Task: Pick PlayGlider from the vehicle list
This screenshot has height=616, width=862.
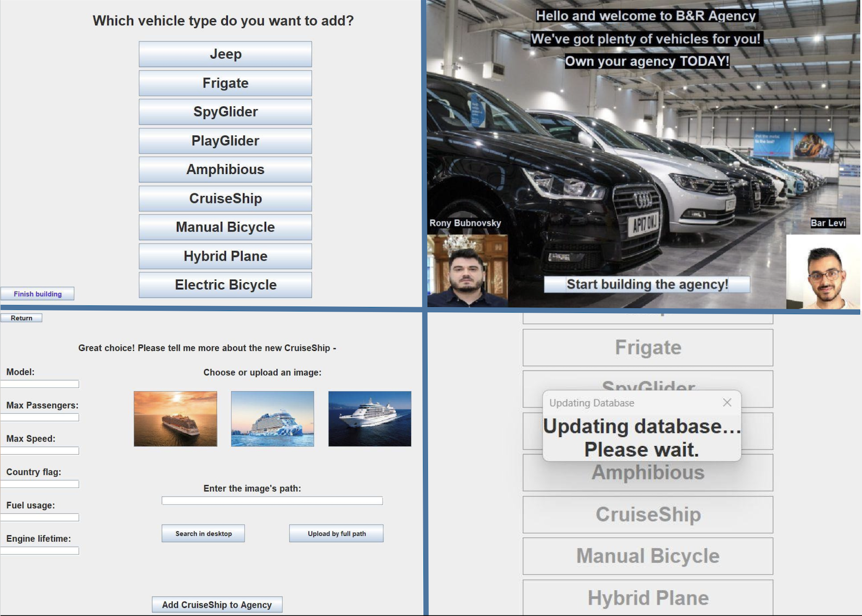Action: pyautogui.click(x=225, y=141)
